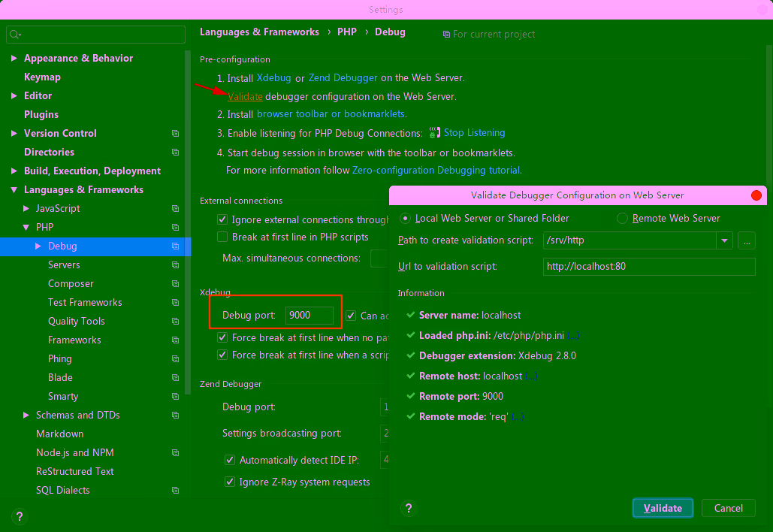Toggle the Can accept checkbox beside Debug port

pyautogui.click(x=351, y=316)
